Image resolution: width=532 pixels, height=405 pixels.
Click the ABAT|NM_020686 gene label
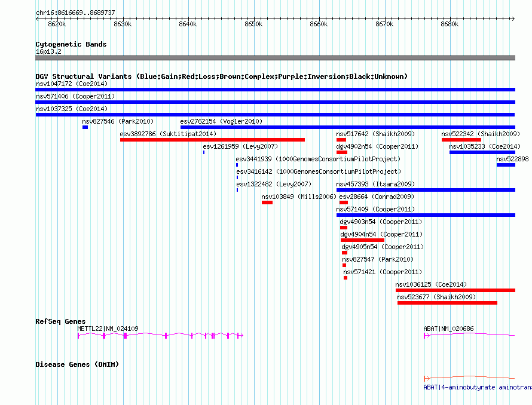click(448, 329)
